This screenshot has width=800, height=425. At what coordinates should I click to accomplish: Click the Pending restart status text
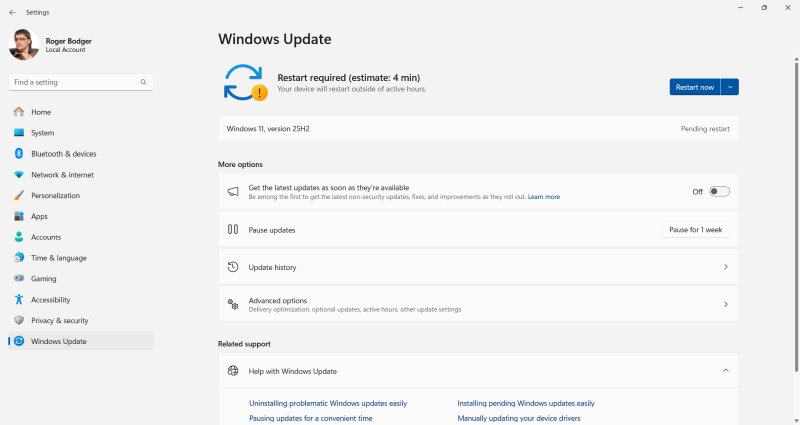pyautogui.click(x=705, y=129)
